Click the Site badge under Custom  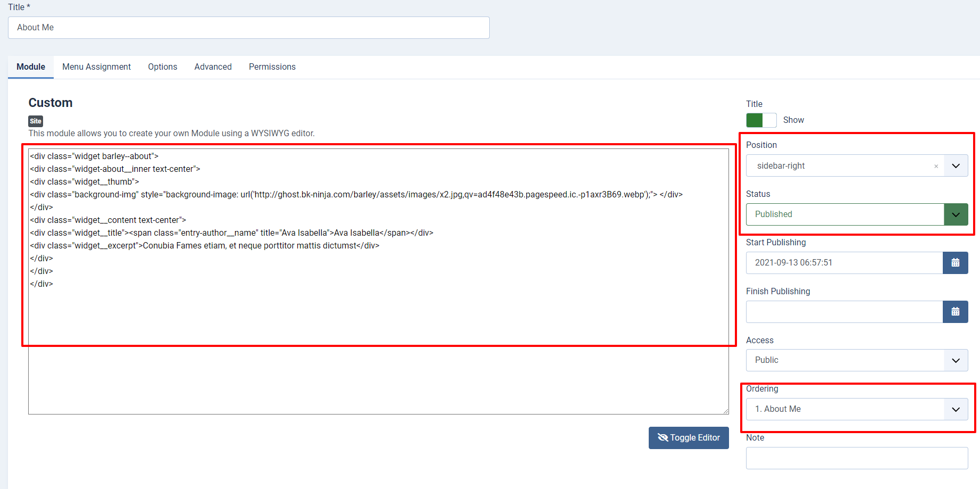pos(36,121)
